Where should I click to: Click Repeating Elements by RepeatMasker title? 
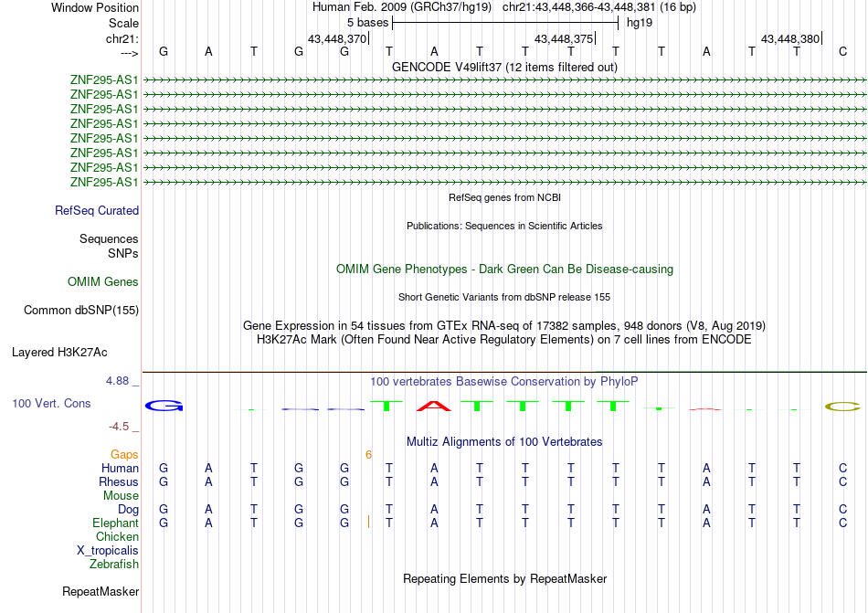coord(504,579)
